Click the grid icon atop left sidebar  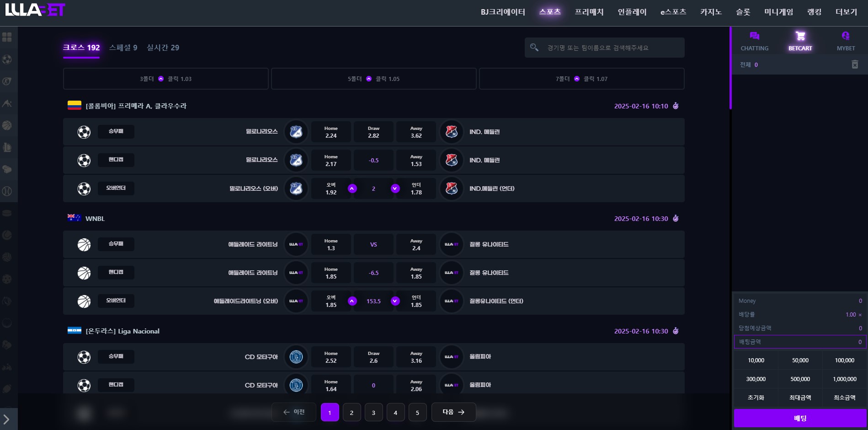coord(7,37)
